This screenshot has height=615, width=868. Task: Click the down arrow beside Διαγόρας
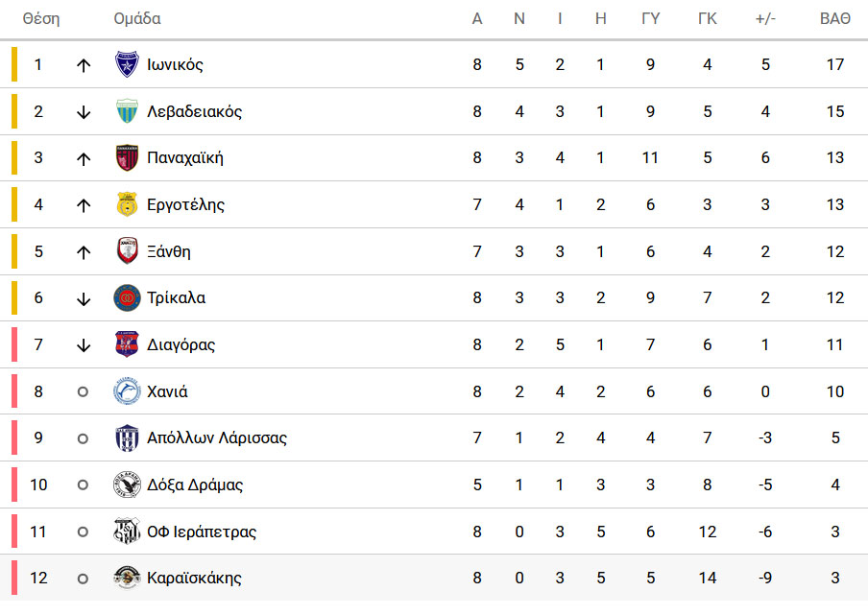(84, 345)
